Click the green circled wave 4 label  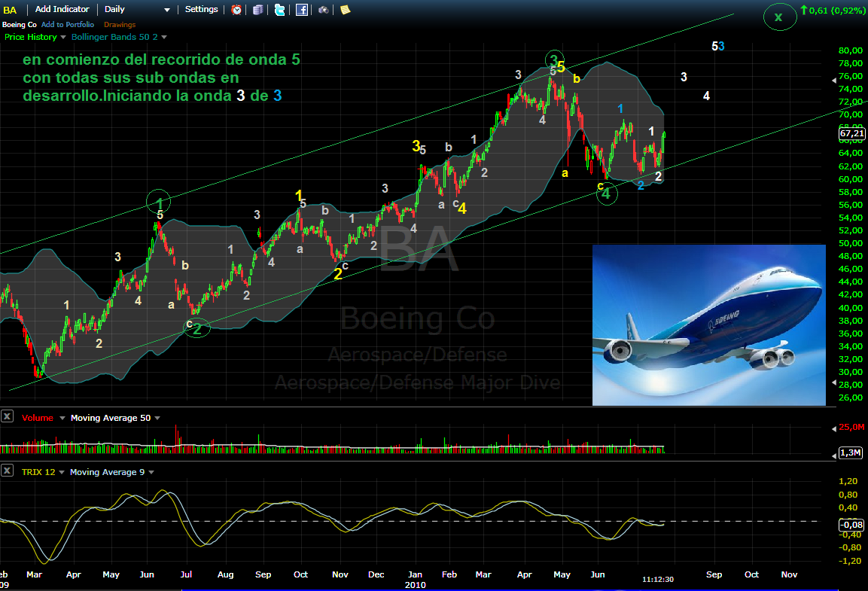pos(607,193)
